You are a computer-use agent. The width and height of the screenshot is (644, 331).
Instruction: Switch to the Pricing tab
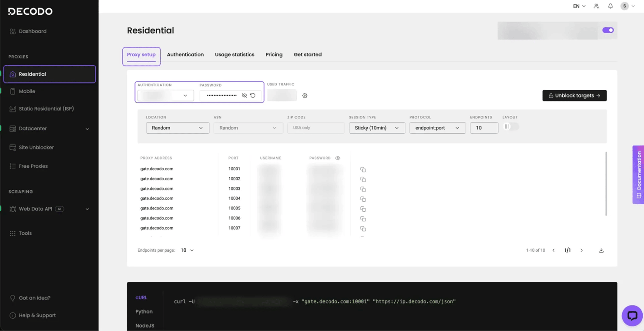click(274, 54)
